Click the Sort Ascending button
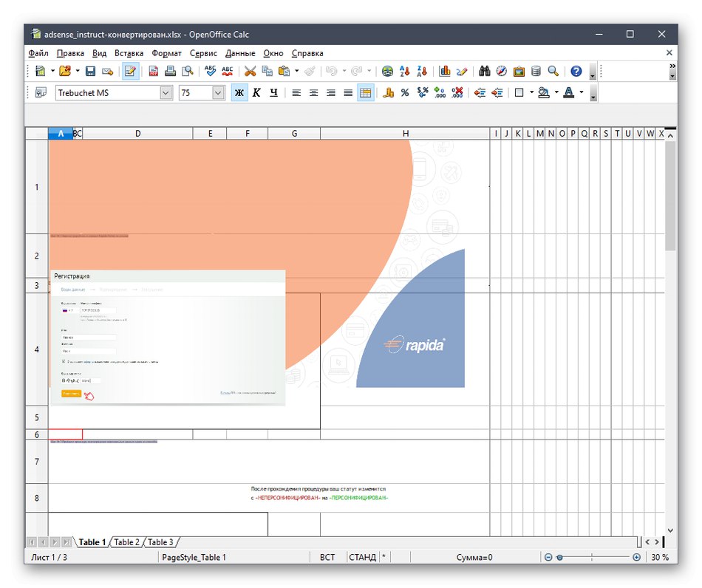 (x=403, y=71)
